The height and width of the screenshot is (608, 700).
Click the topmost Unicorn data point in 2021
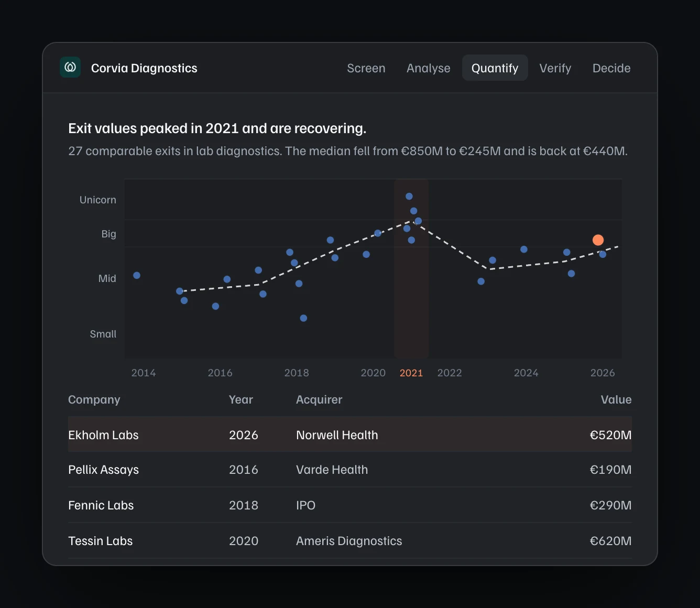pyautogui.click(x=409, y=197)
